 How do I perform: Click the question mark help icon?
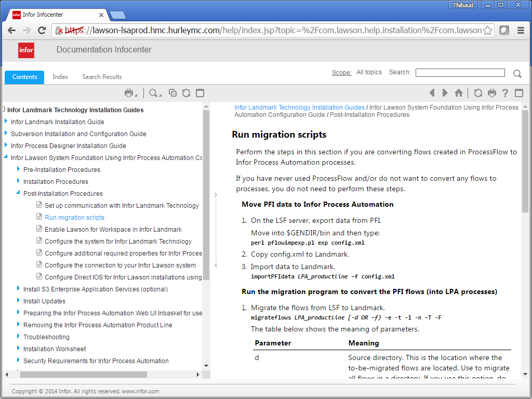[x=505, y=93]
